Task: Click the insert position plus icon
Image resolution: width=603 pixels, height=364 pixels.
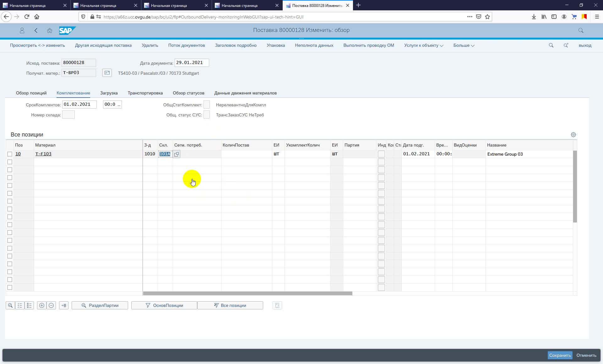Action: pyautogui.click(x=42, y=305)
